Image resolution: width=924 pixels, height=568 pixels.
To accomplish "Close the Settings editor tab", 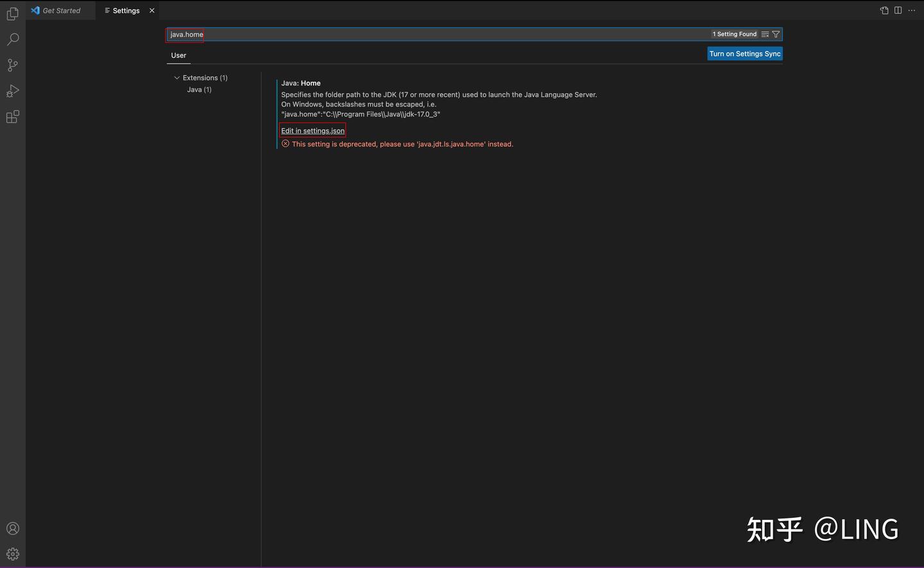I will tap(152, 10).
